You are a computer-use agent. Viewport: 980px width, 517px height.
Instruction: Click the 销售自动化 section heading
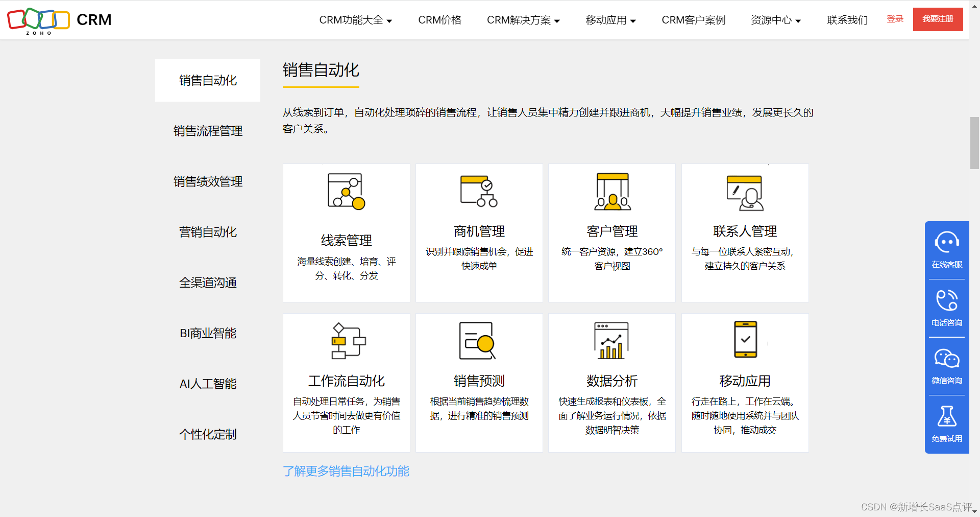[x=321, y=70]
